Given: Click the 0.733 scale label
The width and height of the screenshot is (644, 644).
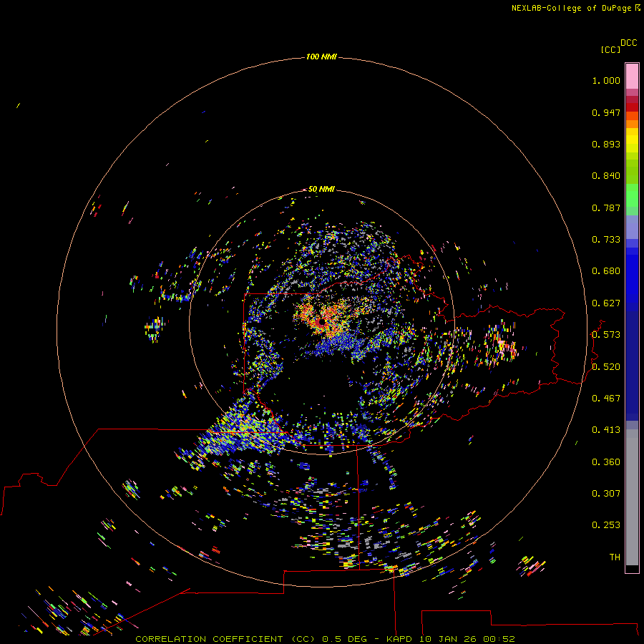Looking at the screenshot, I should (606, 240).
